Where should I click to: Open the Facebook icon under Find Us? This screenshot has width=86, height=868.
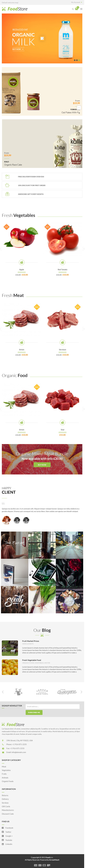(3, 828)
